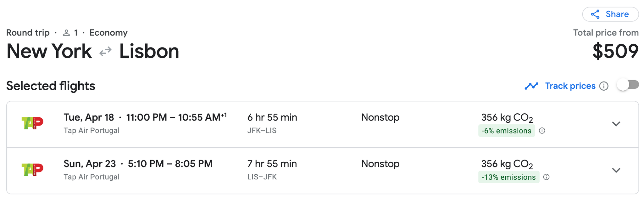Expand the Sun, Apr 23 flight details

coord(616,170)
